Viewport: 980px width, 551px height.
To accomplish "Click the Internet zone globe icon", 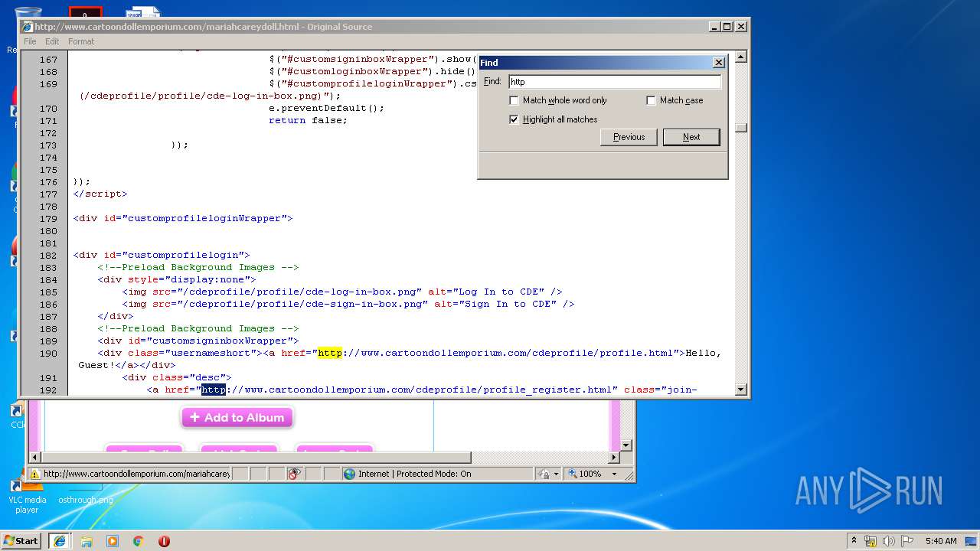I will point(350,474).
